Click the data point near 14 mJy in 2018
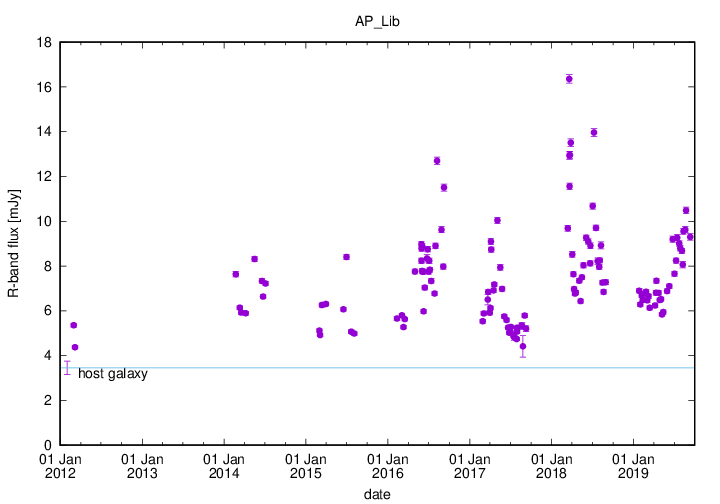Image resolution: width=720 pixels, height=504 pixels. 594,132
